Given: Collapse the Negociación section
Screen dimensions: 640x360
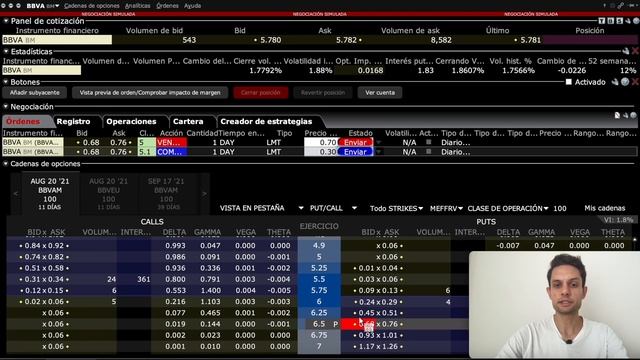Looking at the screenshot, I should (x=6, y=107).
